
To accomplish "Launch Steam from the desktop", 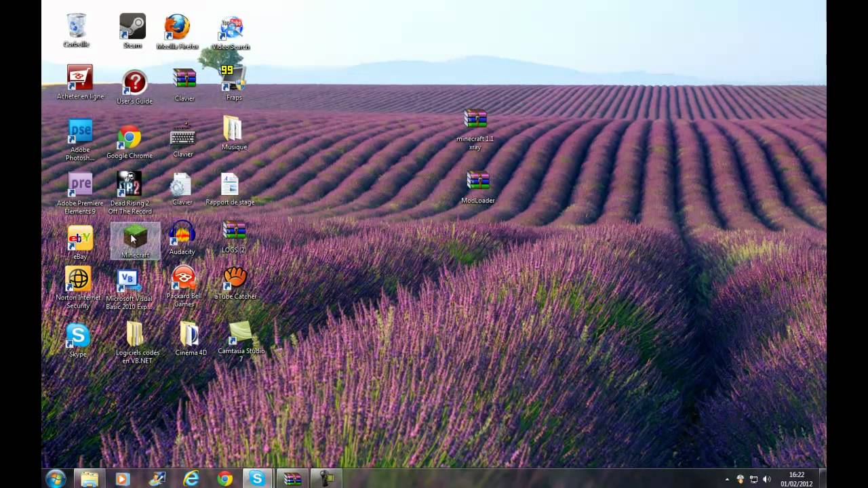I will tap(133, 31).
